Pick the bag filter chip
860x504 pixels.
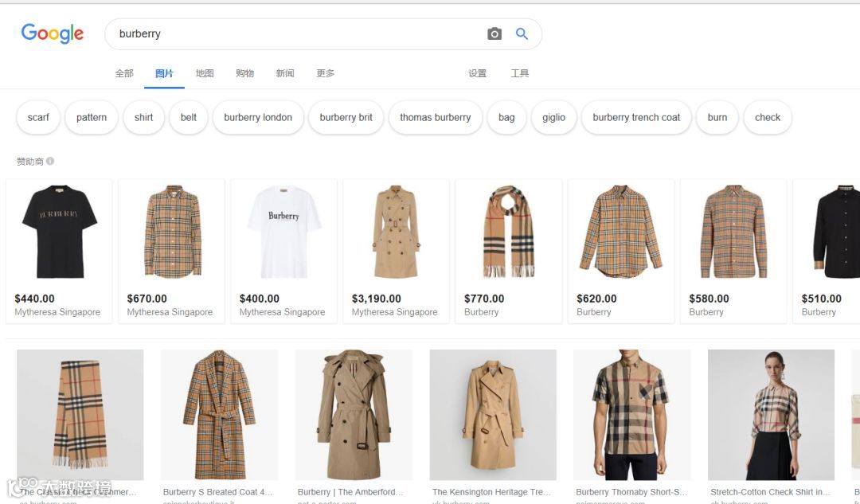506,117
